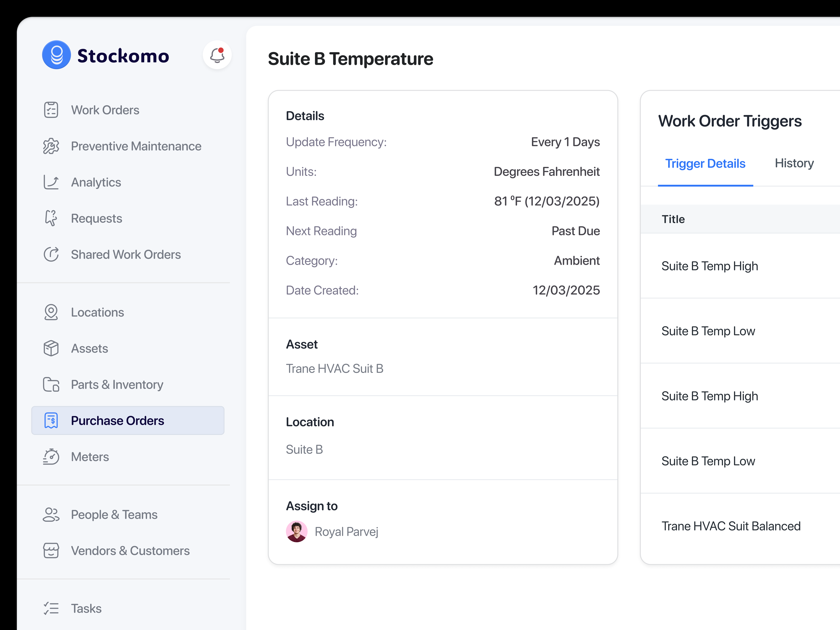Go to Vendors & Customers

coord(128,551)
